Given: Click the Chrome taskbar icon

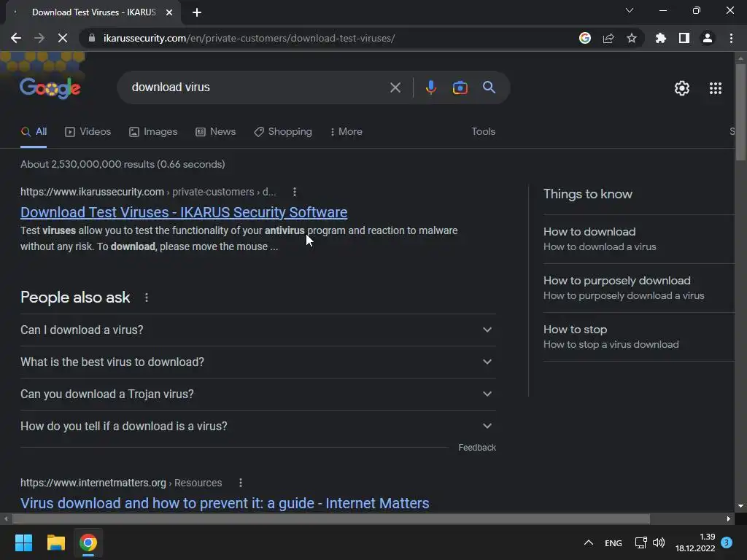Looking at the screenshot, I should coord(88,542).
